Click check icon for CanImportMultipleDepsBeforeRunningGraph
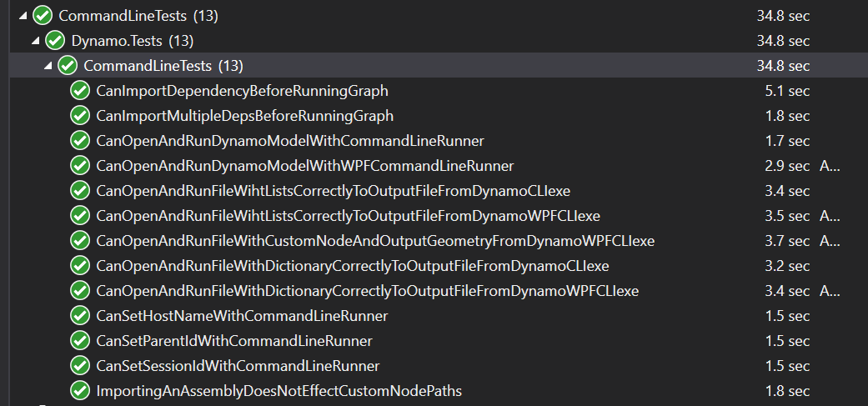This screenshot has height=406, width=868. 80,116
